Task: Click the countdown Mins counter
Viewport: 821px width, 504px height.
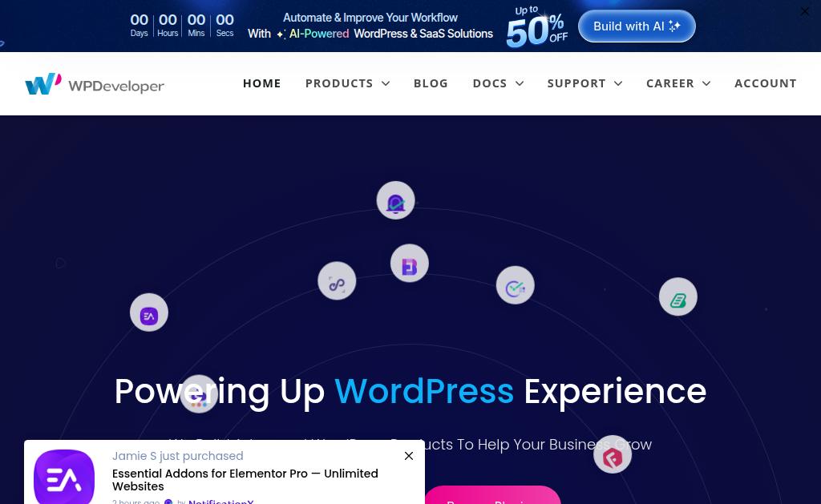Action: [x=196, y=25]
